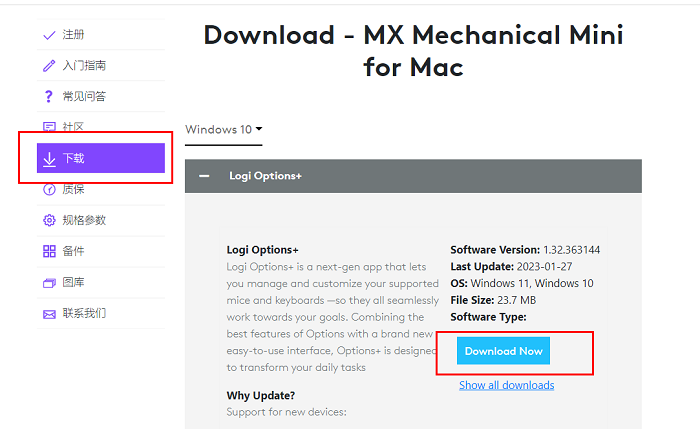Collapse the Logi Options+ section
The image size is (700, 429).
click(205, 176)
